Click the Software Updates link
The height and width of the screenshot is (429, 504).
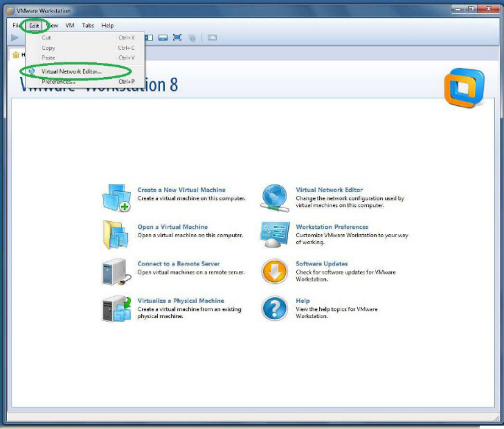[x=322, y=264]
